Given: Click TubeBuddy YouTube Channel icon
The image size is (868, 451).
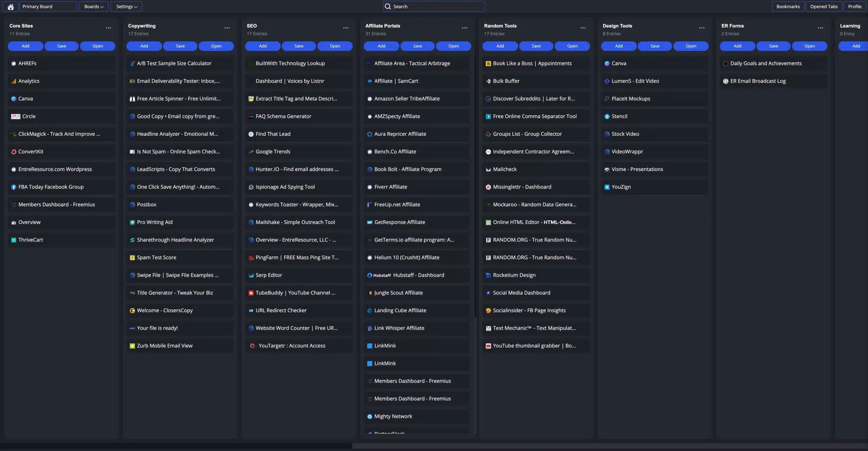Looking at the screenshot, I should pos(251,293).
